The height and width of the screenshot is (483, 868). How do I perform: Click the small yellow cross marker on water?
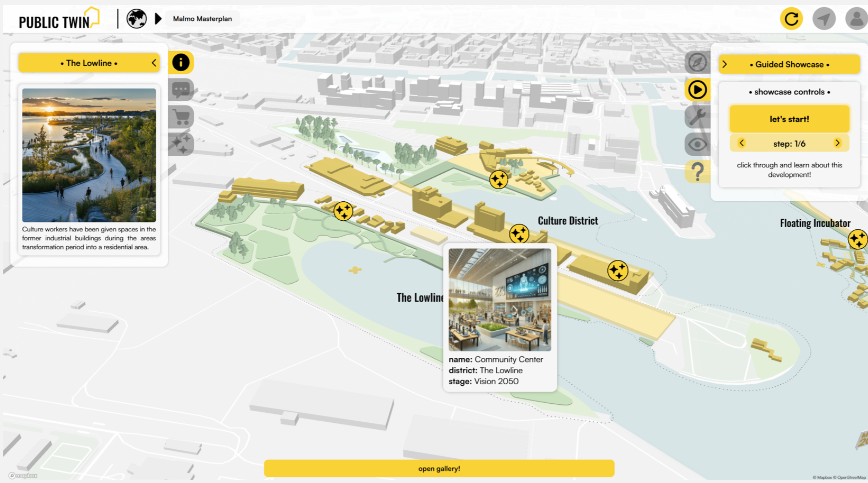[x=355, y=270]
